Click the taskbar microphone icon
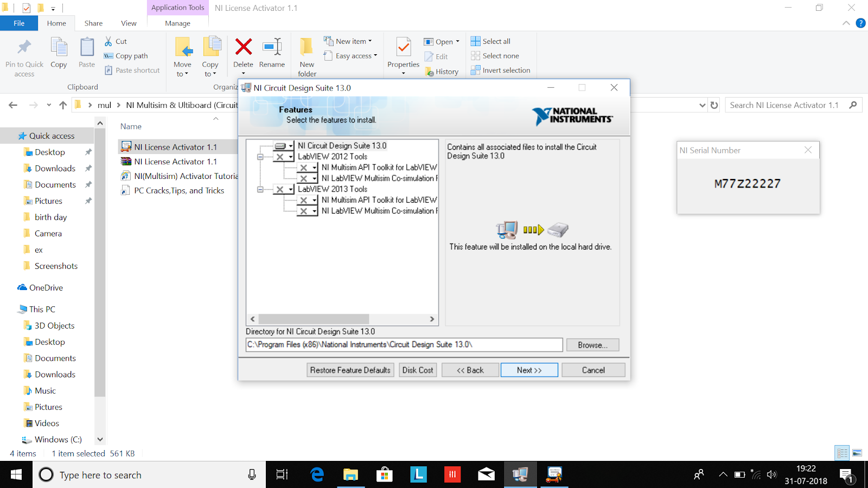 pyautogui.click(x=252, y=475)
